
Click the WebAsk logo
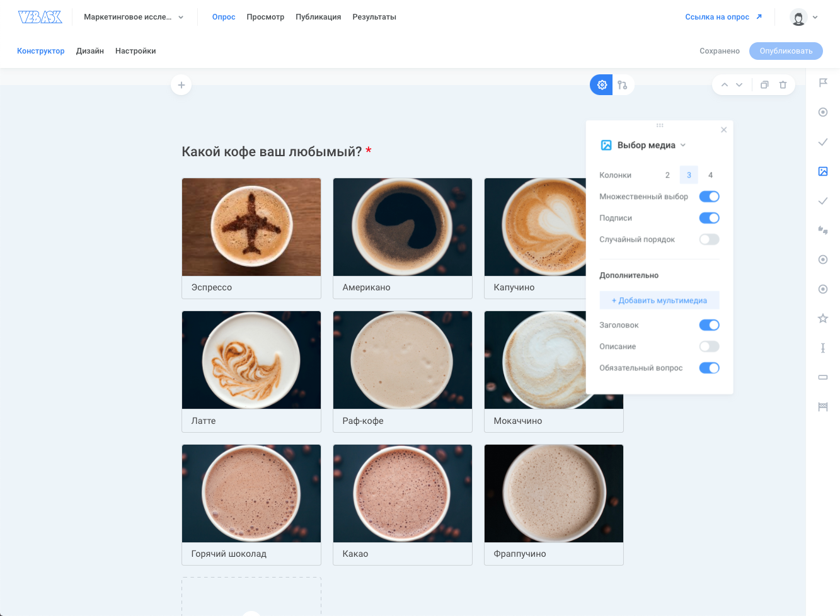[x=40, y=17]
